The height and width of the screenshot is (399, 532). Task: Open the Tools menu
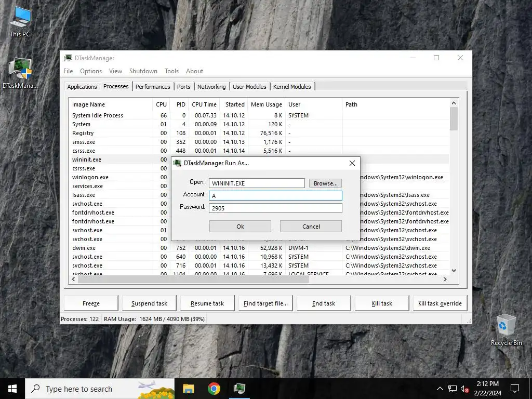[x=171, y=71]
